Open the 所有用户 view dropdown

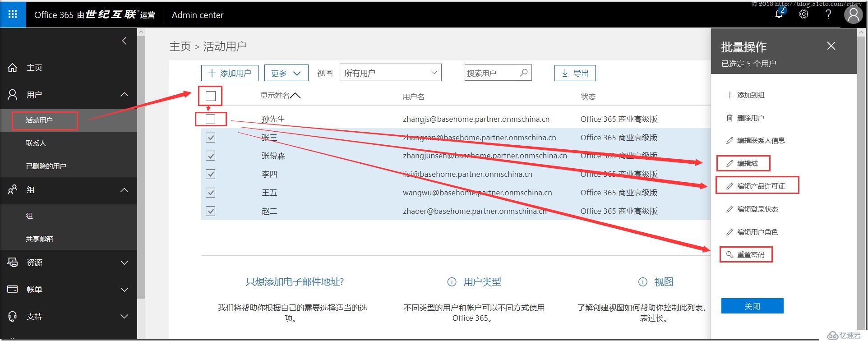(390, 73)
